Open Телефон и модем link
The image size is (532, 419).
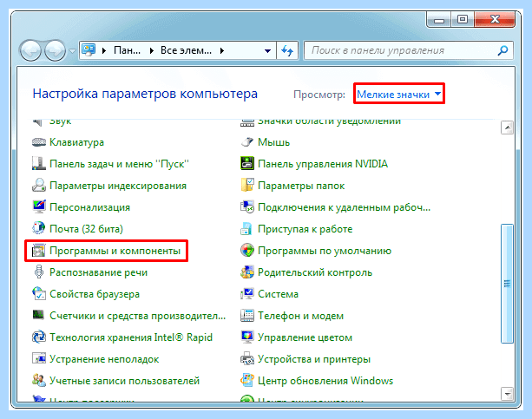coord(300,316)
